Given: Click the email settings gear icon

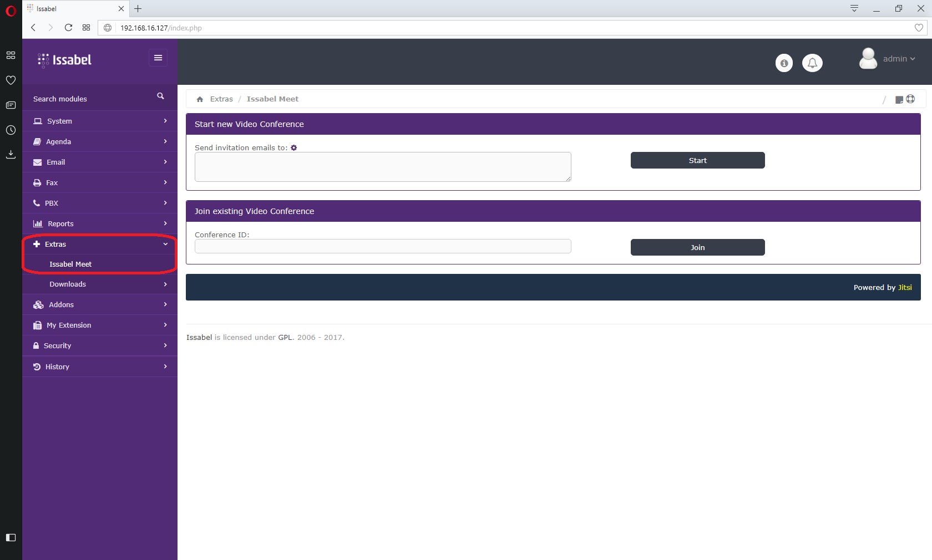Looking at the screenshot, I should click(294, 148).
